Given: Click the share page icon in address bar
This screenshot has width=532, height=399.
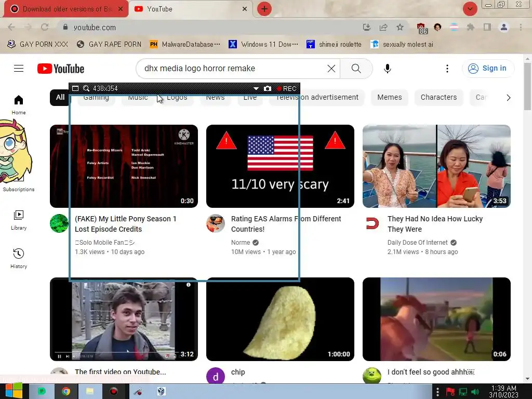Looking at the screenshot, I should [383, 27].
